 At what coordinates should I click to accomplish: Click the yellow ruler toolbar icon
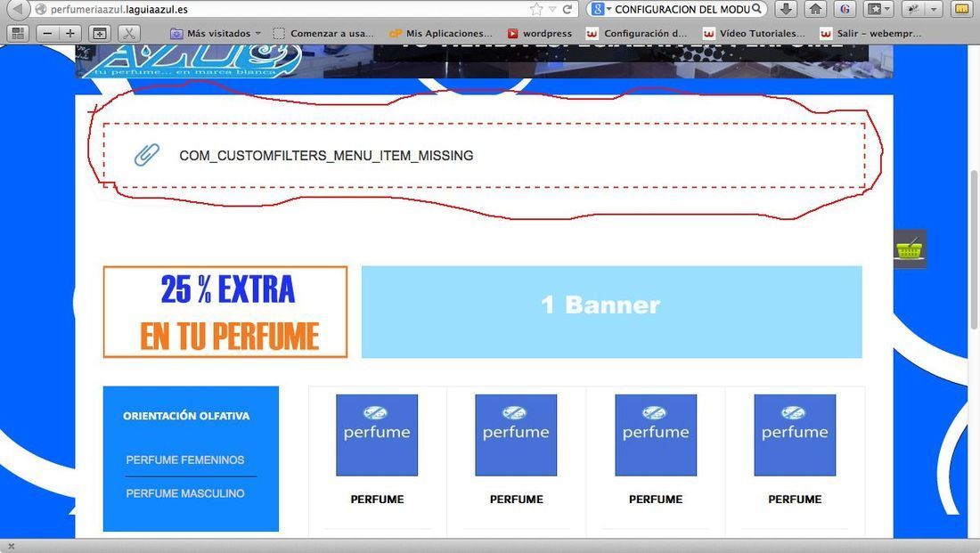coord(962,10)
